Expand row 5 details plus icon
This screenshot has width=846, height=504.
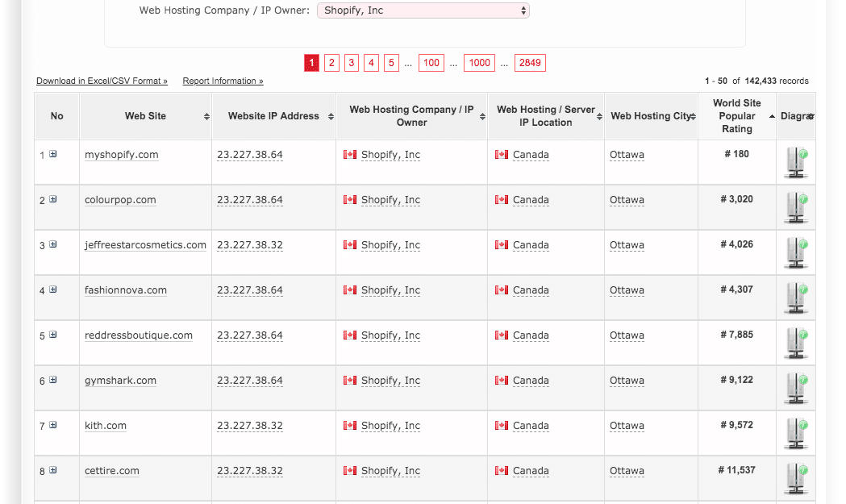click(53, 335)
